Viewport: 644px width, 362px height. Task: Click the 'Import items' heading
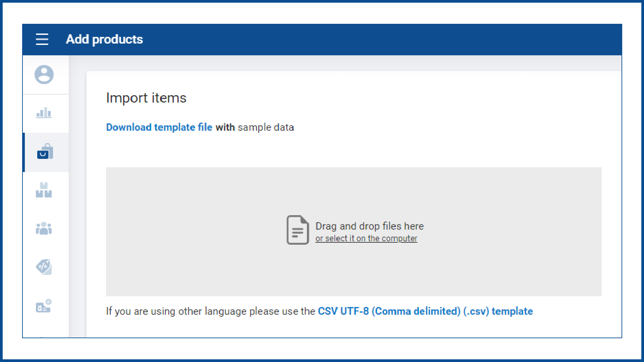(x=146, y=98)
